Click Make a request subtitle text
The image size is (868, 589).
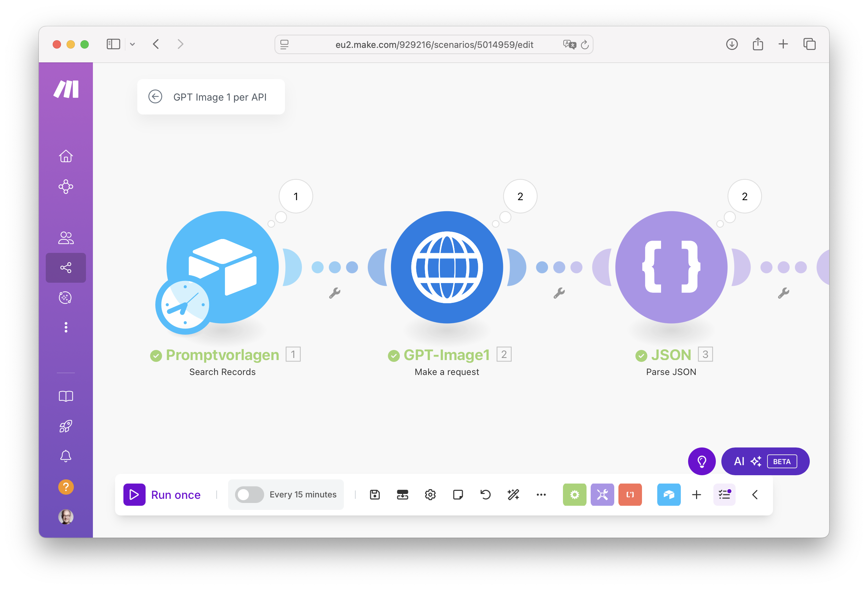[x=447, y=372]
